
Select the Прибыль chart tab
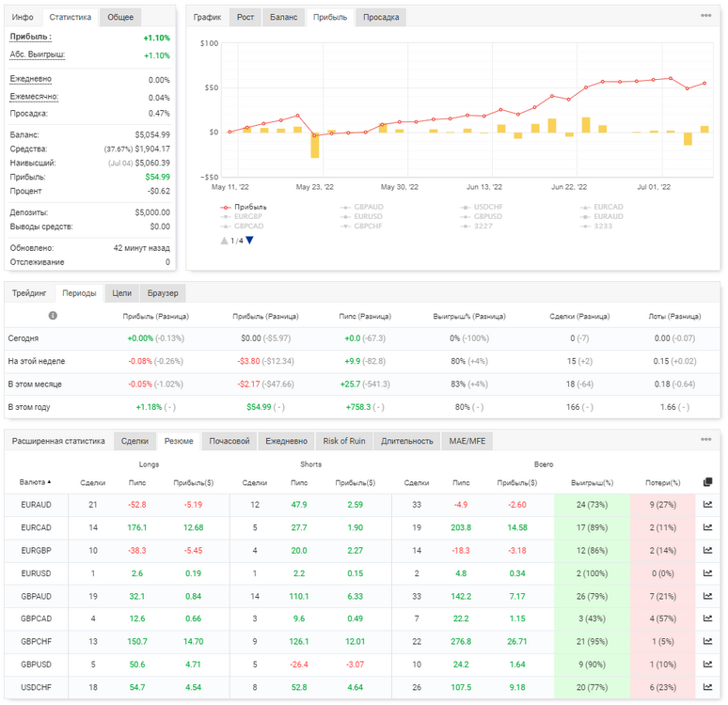click(x=330, y=17)
